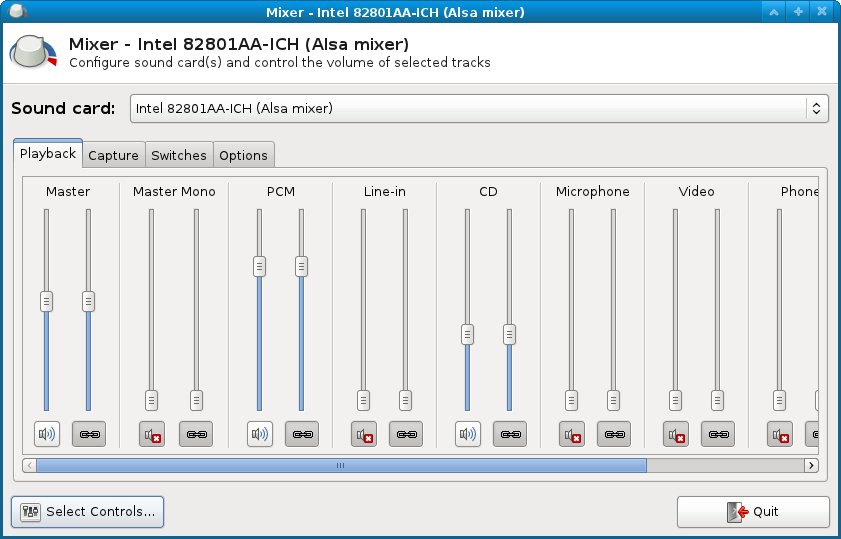Open the Options tab

coord(244,155)
